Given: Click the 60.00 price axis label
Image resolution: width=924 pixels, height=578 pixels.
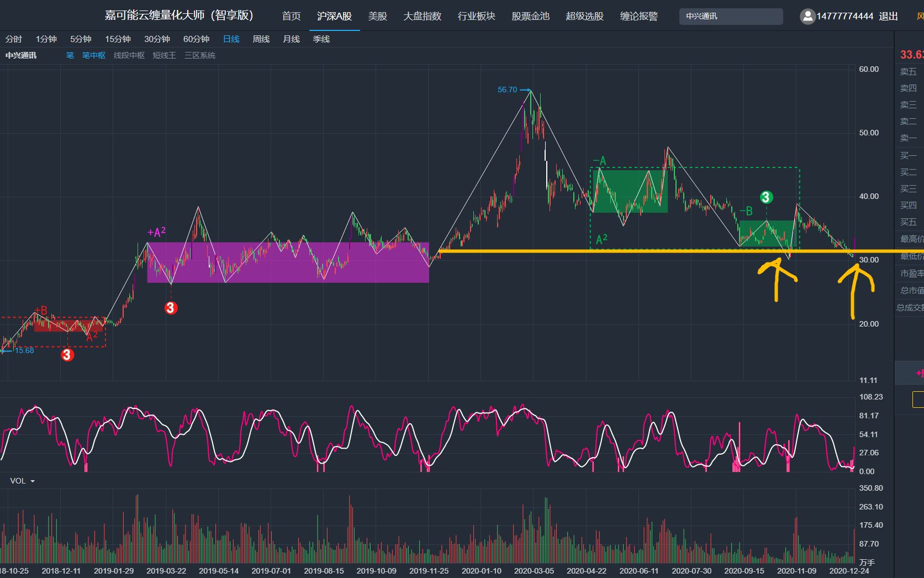Looking at the screenshot, I should [869, 69].
